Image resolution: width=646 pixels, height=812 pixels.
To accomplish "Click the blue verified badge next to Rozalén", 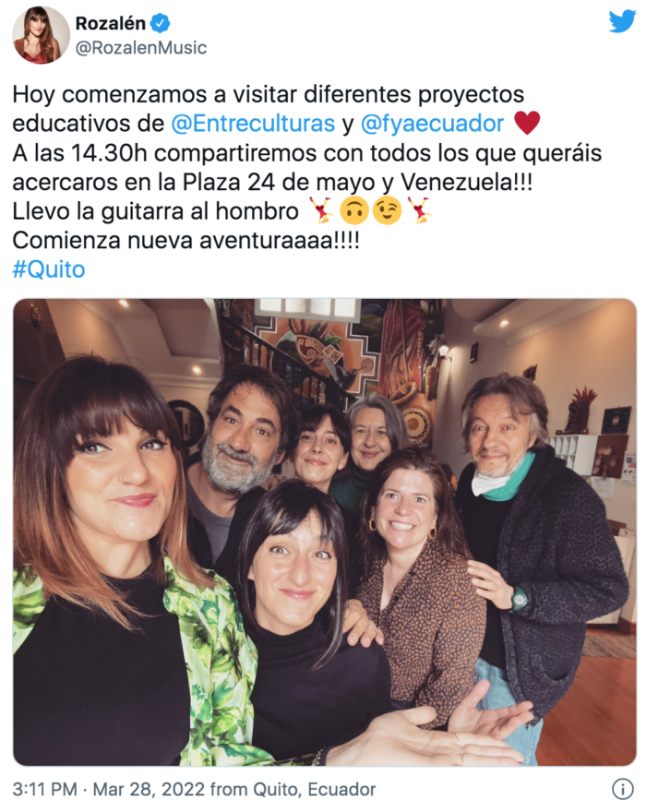I will [160, 23].
